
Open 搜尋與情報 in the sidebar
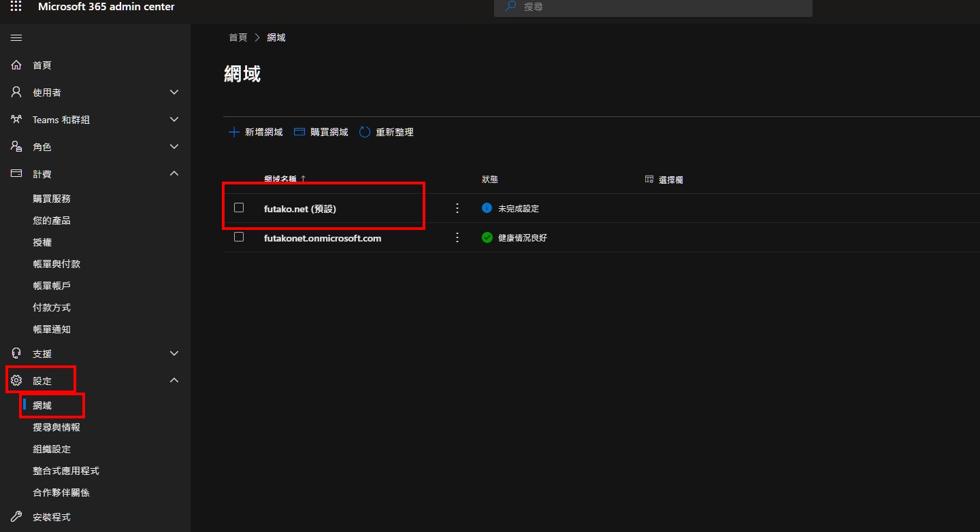56,427
